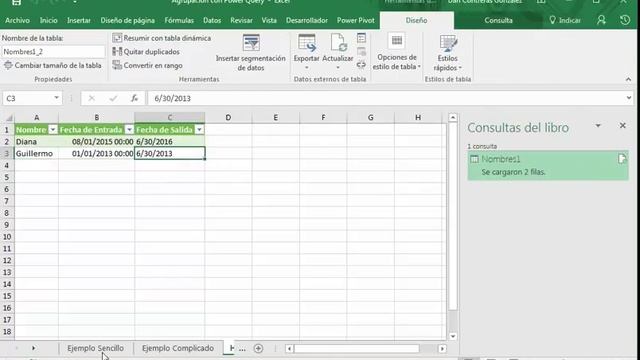This screenshot has height=360, width=640.
Task: Expand the Name Box dropdown
Action: [56, 98]
